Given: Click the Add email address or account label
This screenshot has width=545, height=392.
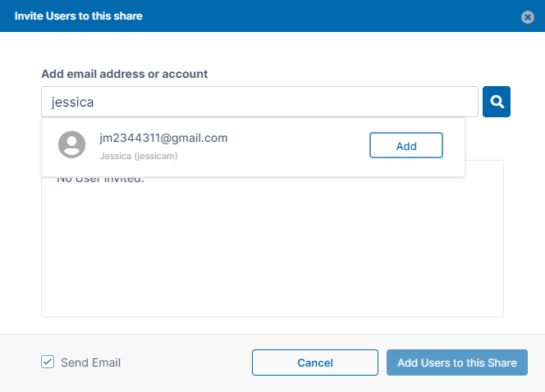Looking at the screenshot, I should (124, 74).
